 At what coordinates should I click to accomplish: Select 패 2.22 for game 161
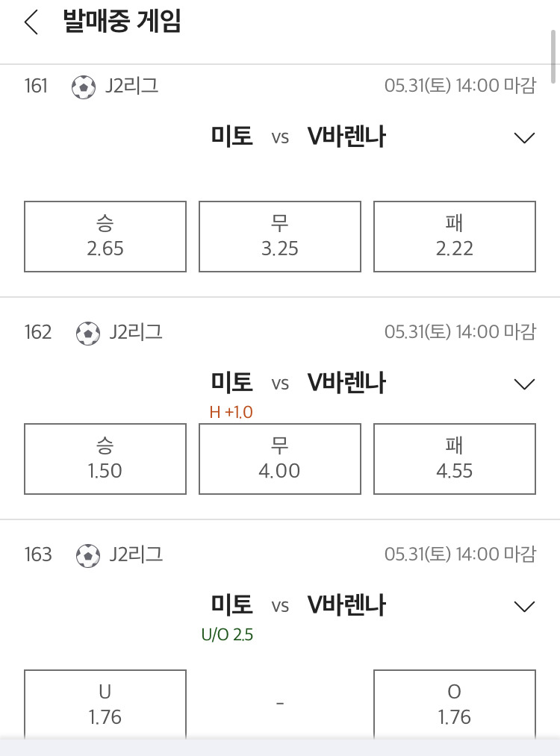[x=455, y=237]
